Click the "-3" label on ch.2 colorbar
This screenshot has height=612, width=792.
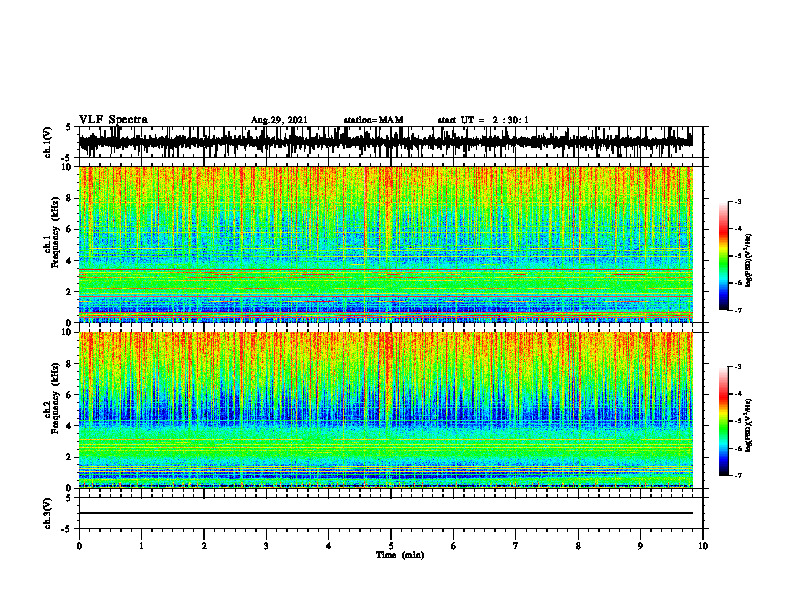pyautogui.click(x=737, y=367)
